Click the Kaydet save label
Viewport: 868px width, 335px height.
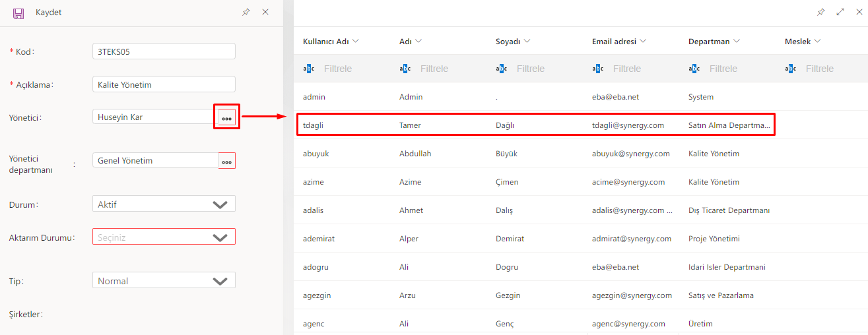49,13
